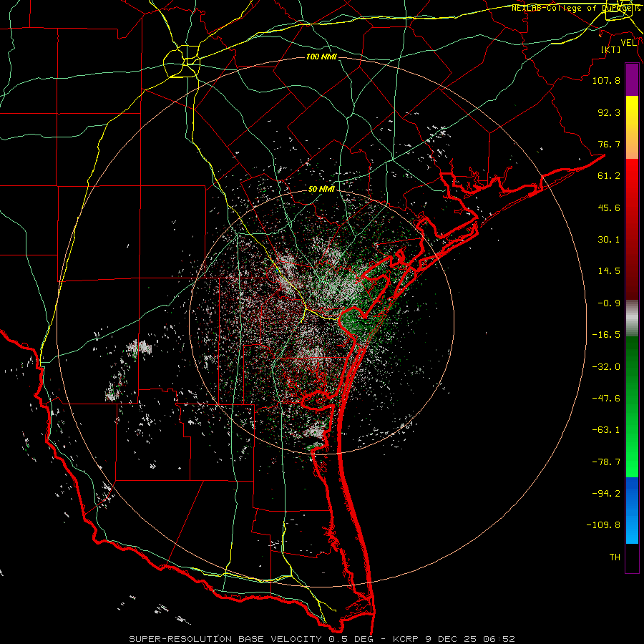Image resolution: width=644 pixels, height=644 pixels.
Task: Click the purple segment of the color bar
Action: [632, 80]
